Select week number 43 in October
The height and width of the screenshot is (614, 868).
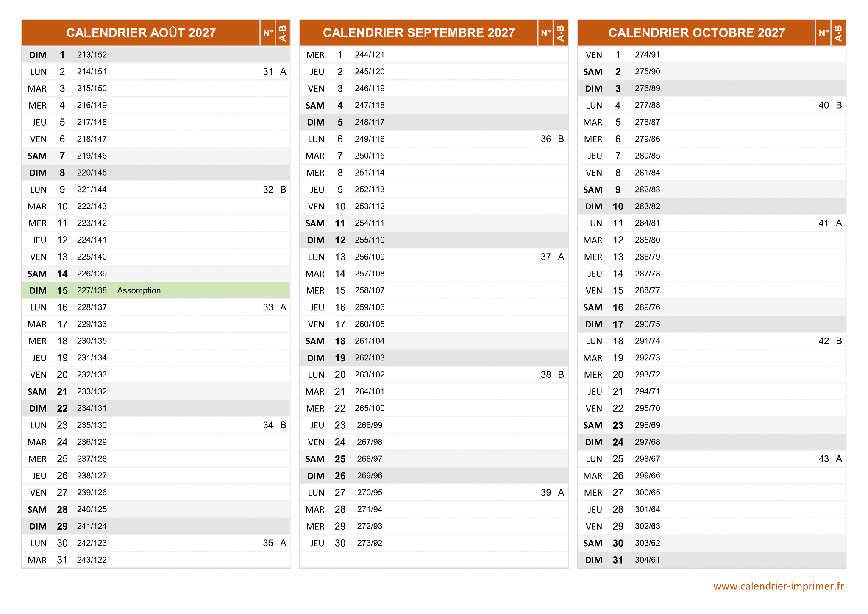click(x=823, y=459)
